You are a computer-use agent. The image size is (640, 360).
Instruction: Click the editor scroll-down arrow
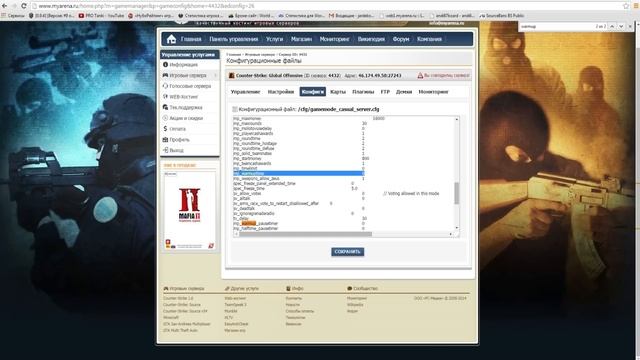point(456,228)
